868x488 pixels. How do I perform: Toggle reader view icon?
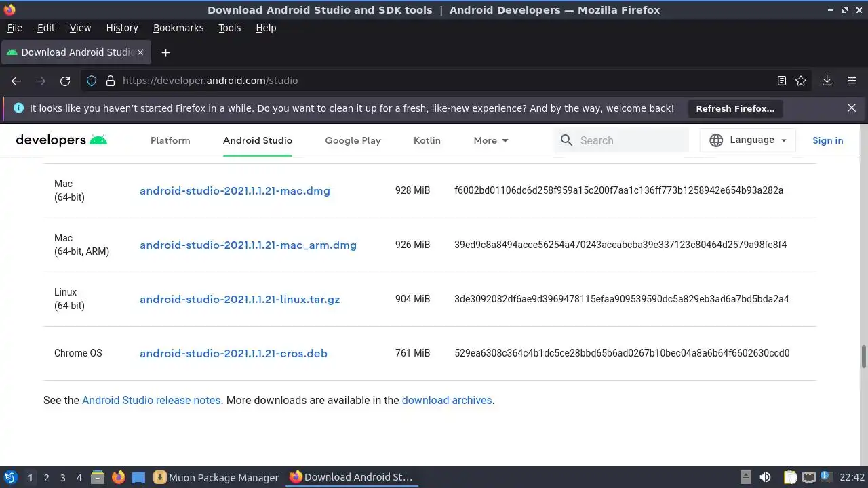point(782,81)
